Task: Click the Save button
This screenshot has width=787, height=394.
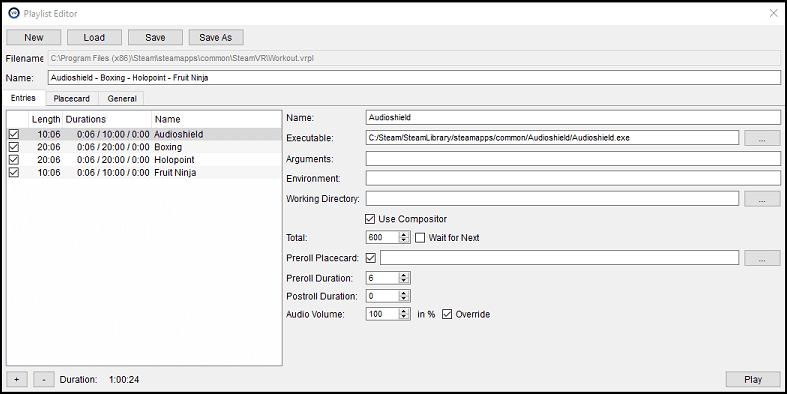Action: 155,37
